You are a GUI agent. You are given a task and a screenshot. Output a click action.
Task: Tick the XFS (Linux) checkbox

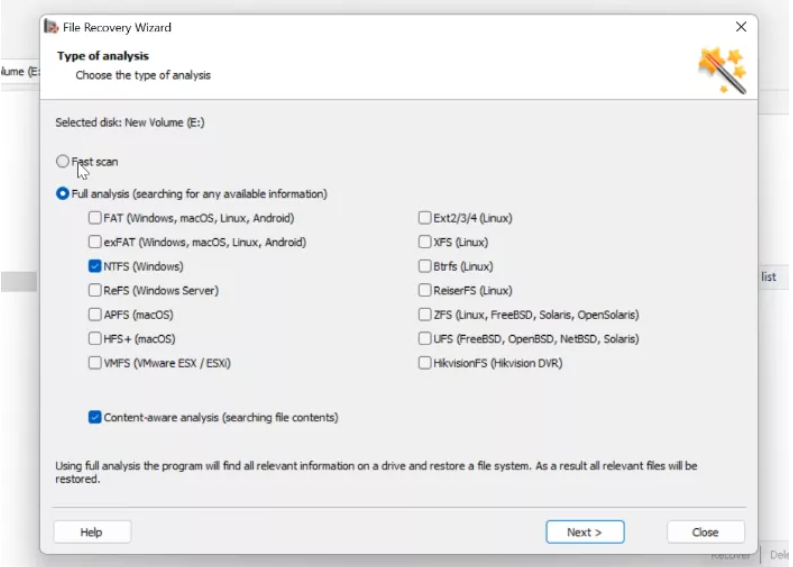pyautogui.click(x=425, y=242)
